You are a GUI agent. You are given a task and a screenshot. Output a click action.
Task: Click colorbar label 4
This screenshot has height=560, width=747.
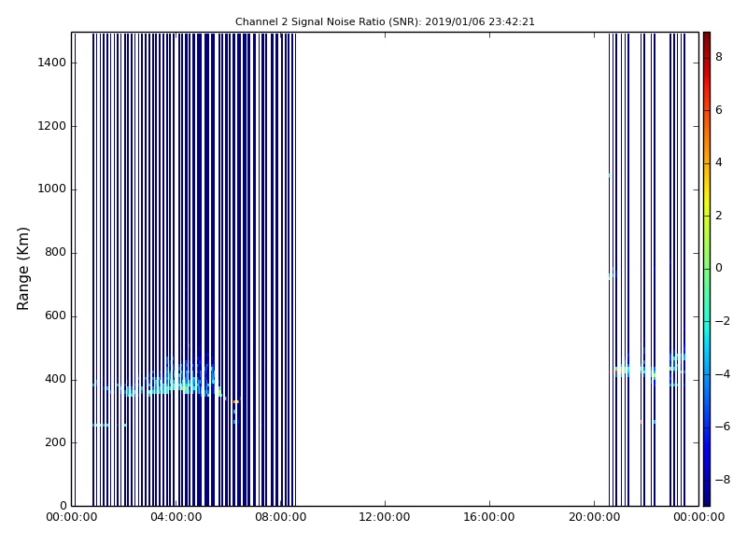[719, 162]
